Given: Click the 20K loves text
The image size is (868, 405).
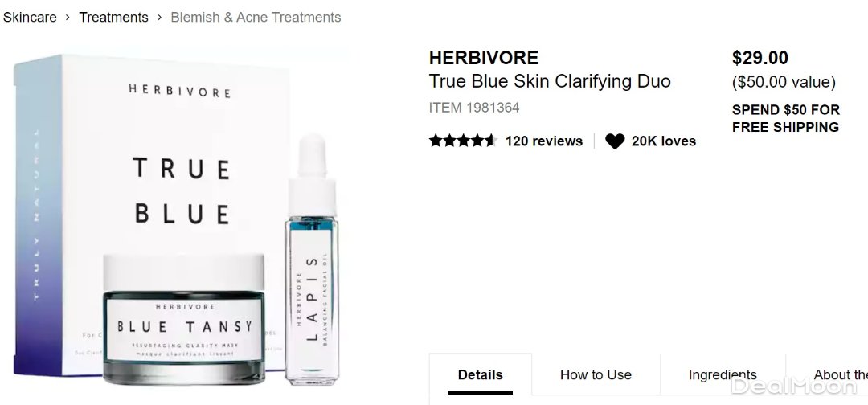Looking at the screenshot, I should tap(664, 141).
